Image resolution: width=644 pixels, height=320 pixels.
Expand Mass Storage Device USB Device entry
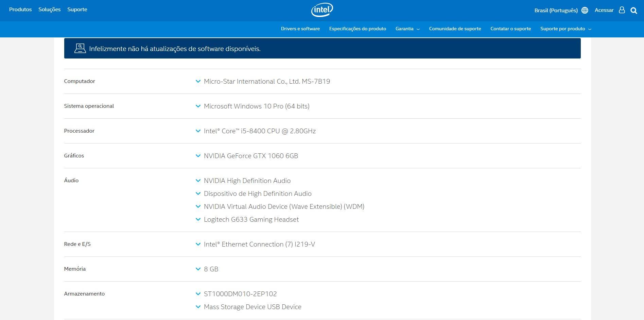click(248, 307)
